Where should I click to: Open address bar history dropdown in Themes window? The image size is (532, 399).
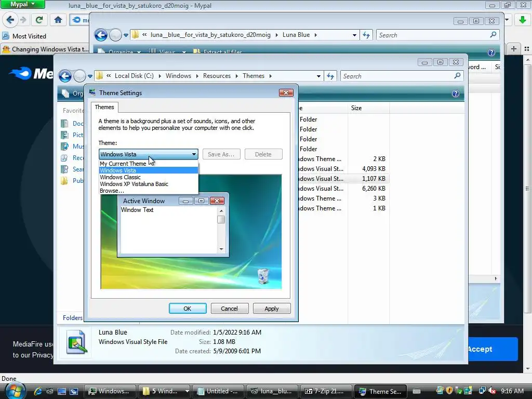[318, 76]
